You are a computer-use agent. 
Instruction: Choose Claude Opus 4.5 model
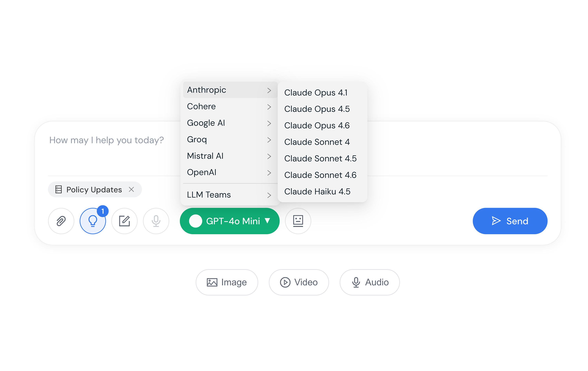322,109
